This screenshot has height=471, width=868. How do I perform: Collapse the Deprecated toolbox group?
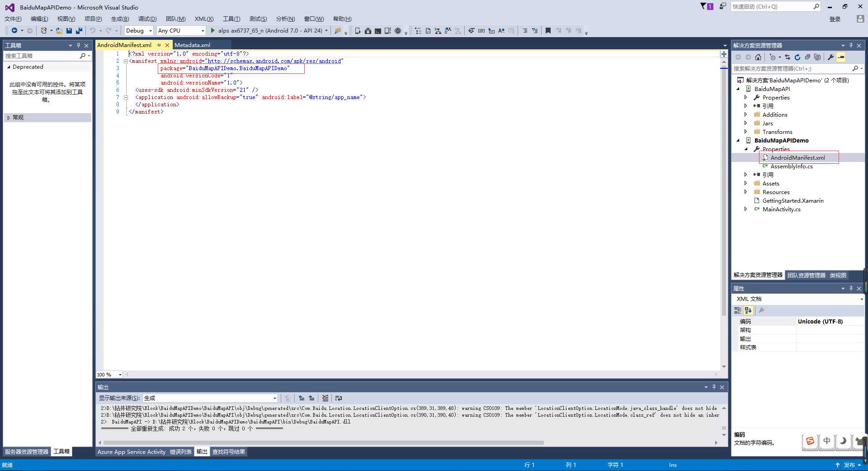click(9, 67)
